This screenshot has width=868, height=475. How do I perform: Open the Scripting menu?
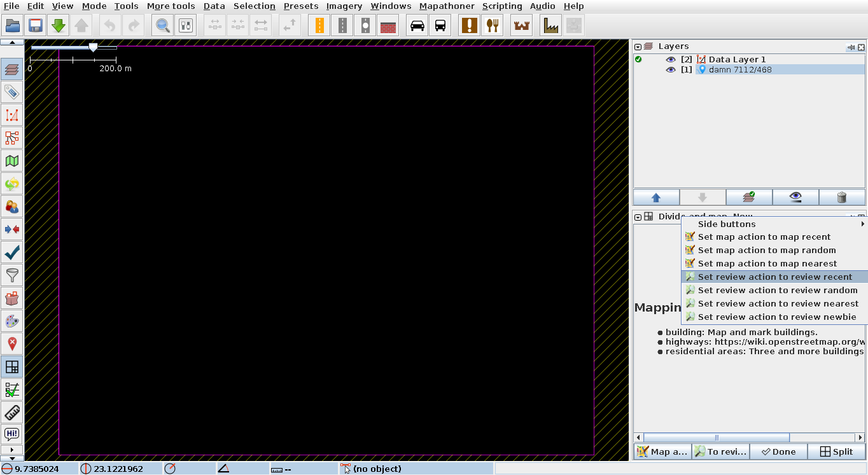click(x=502, y=6)
